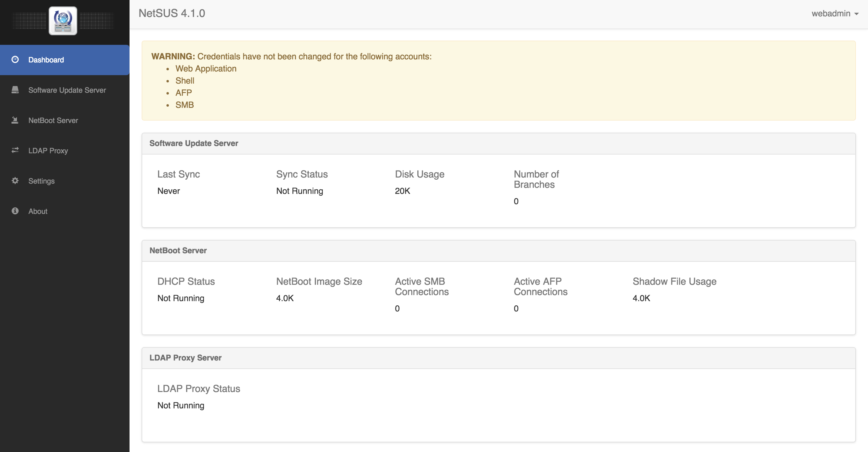Click the webadmin dropdown caret arrow
Viewport: 868px width, 452px height.
point(856,14)
